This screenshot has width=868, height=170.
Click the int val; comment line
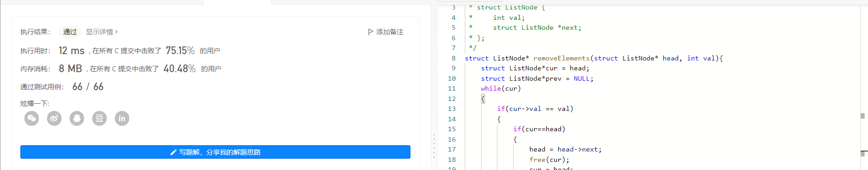tap(509, 18)
